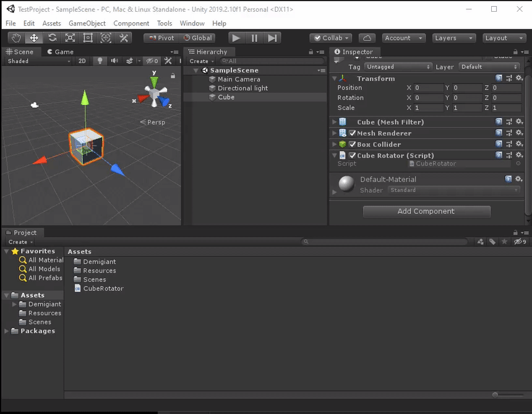Open the cloud Services button
The height and width of the screenshot is (414, 532).
coord(367,38)
